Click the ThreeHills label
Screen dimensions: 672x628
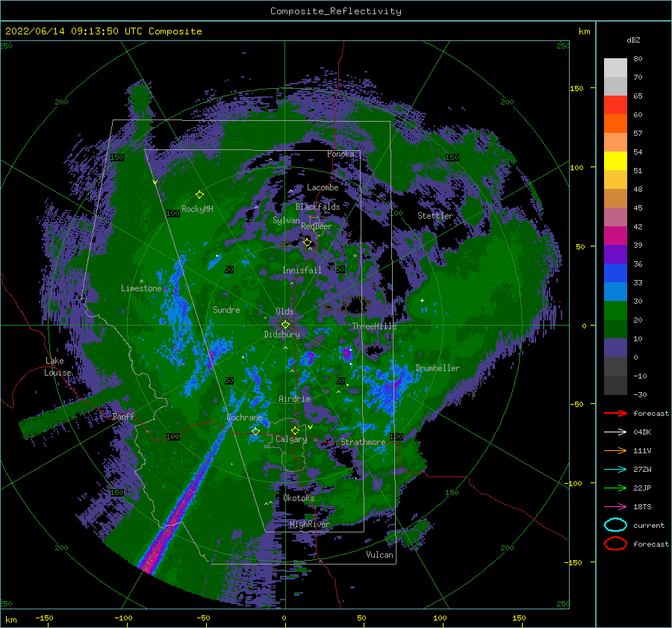(x=374, y=326)
